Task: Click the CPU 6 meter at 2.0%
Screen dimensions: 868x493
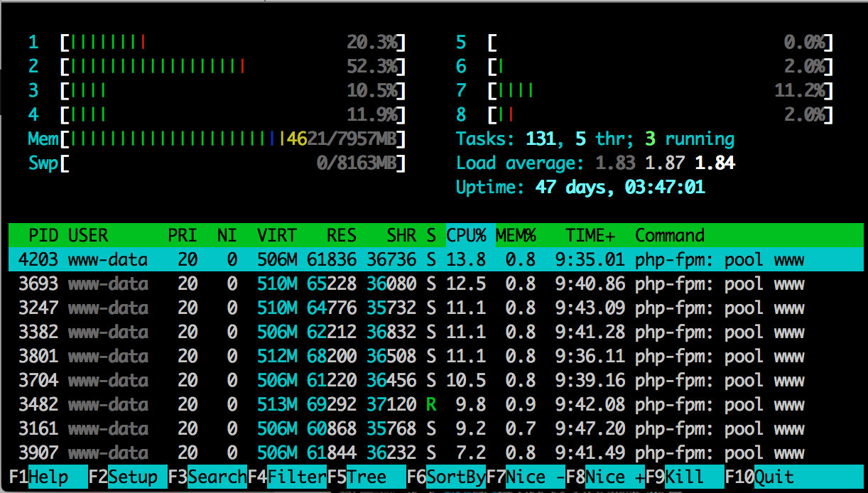Action: click(x=661, y=67)
